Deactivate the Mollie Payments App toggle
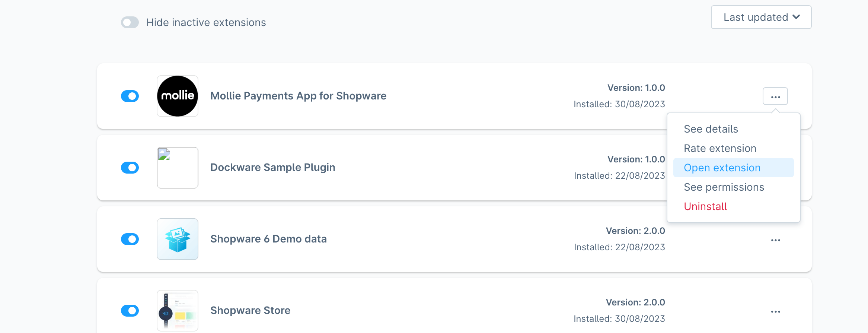 click(130, 96)
